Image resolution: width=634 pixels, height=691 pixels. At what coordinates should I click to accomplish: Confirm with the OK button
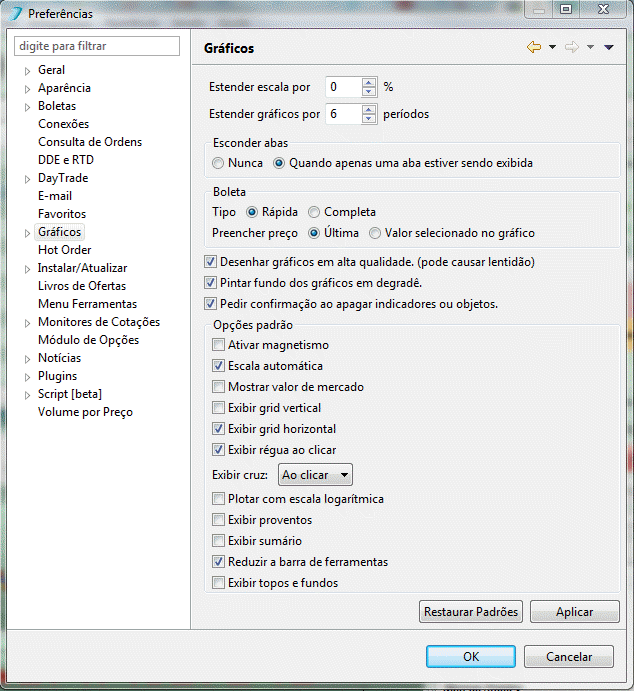point(471,657)
